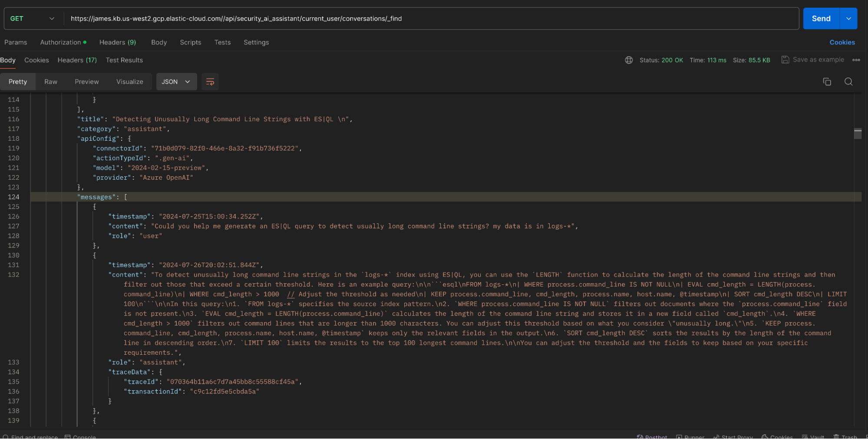Switch to Preview view
Image resolution: width=868 pixels, height=439 pixels.
click(87, 82)
